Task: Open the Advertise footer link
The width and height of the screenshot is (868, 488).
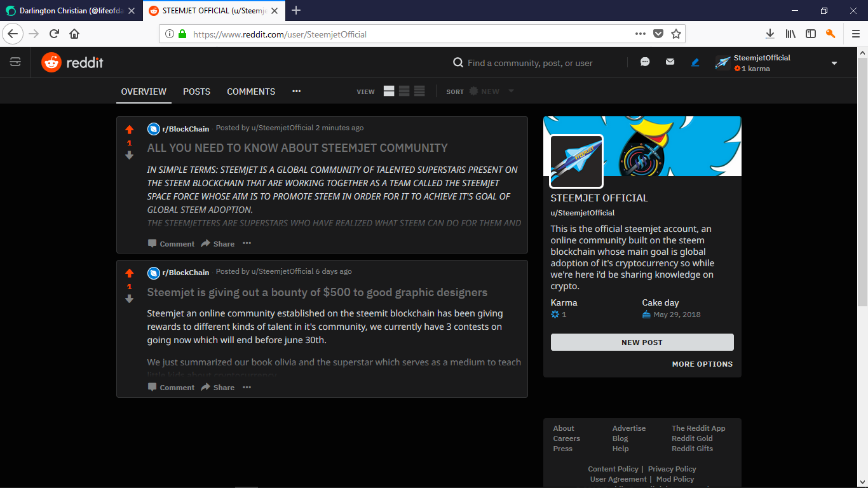Action: click(628, 428)
